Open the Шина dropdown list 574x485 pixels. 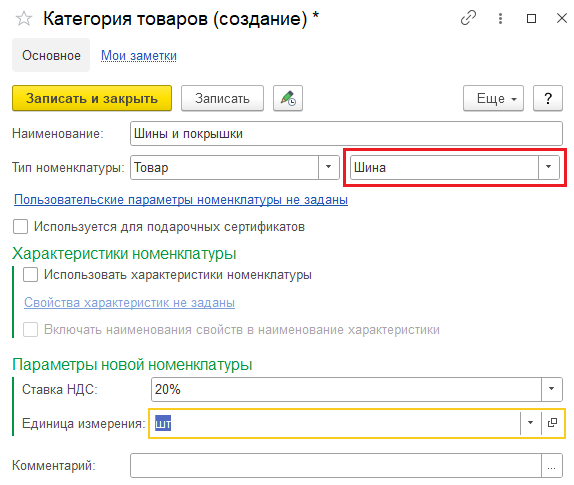coord(548,167)
